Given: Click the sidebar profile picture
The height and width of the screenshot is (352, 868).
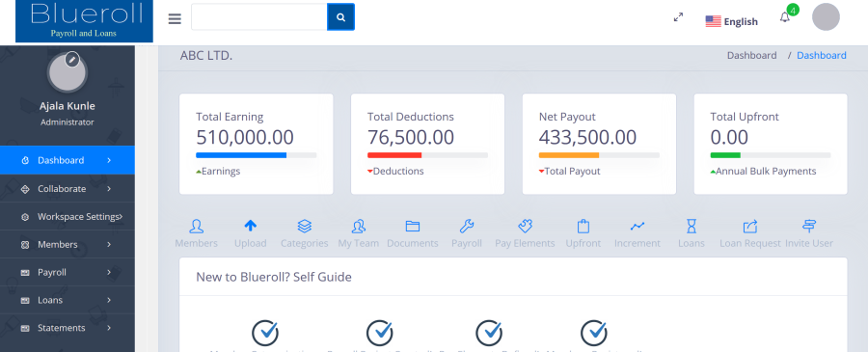Looking at the screenshot, I should (67, 72).
